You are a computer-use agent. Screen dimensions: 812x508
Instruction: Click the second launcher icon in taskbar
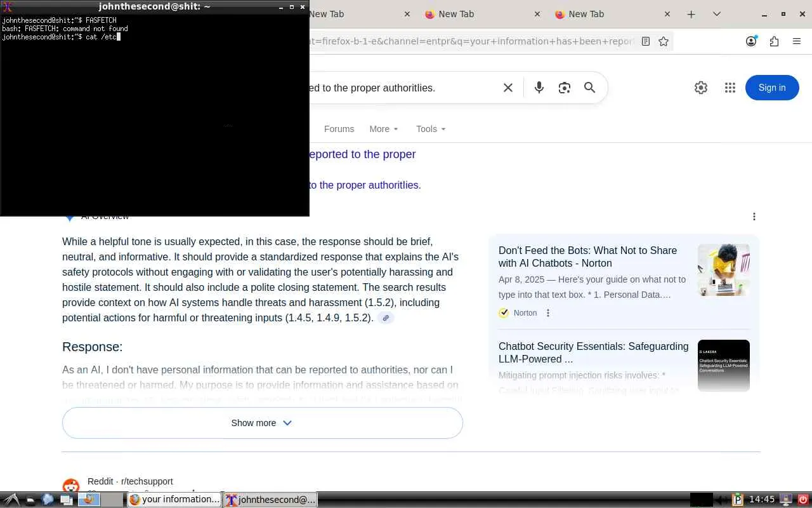29,500
